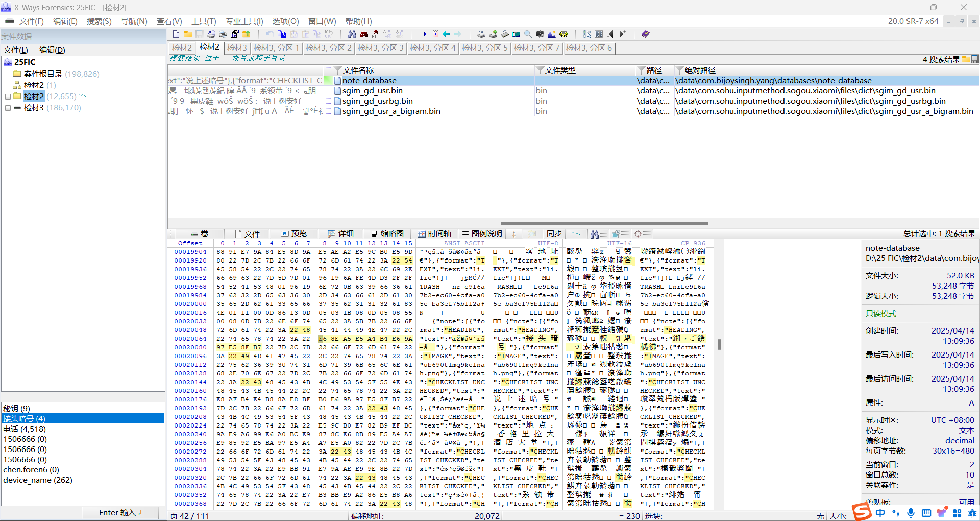Click the open folder toolbar icon
Screen dimensions: 980x521
188,34
